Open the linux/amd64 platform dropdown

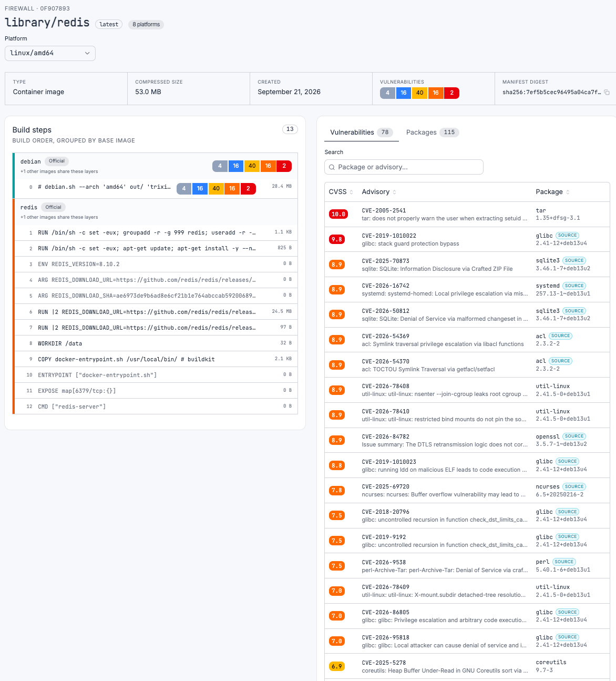tap(50, 53)
